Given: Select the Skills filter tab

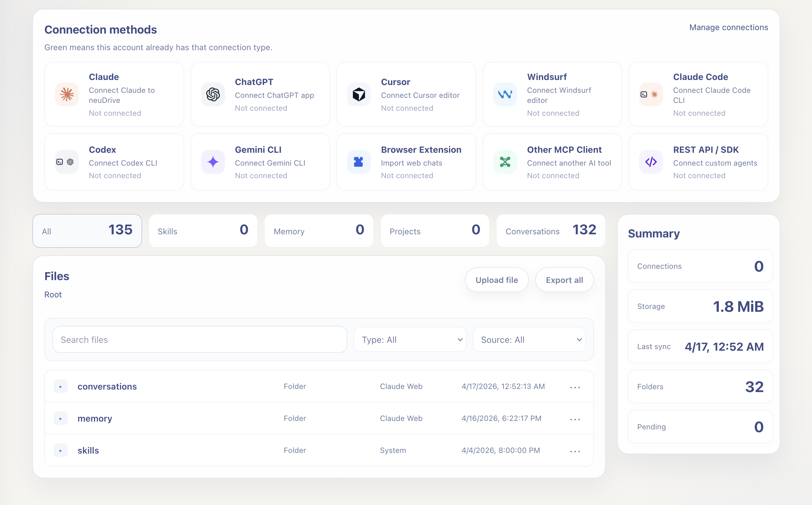Looking at the screenshot, I should [203, 231].
